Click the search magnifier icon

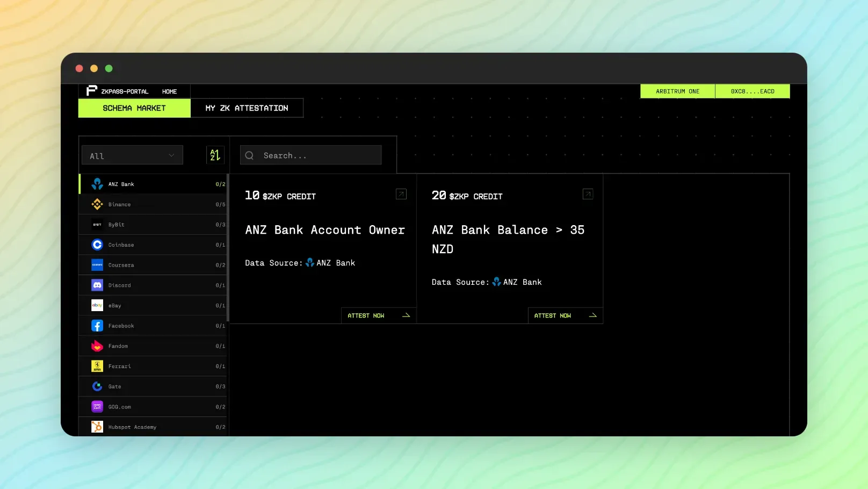249,155
